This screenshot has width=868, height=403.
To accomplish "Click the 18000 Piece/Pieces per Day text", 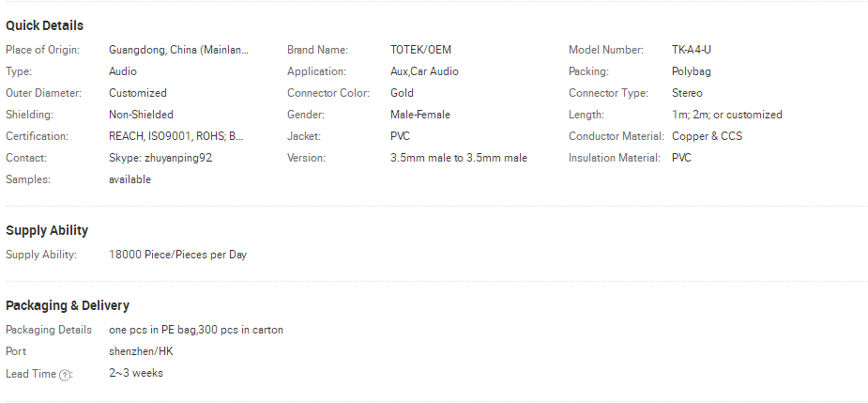I will click(177, 255).
